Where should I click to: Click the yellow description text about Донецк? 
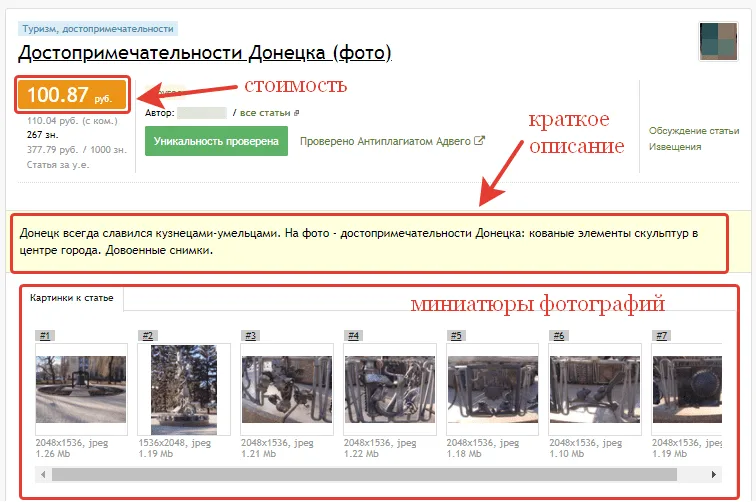point(359,242)
